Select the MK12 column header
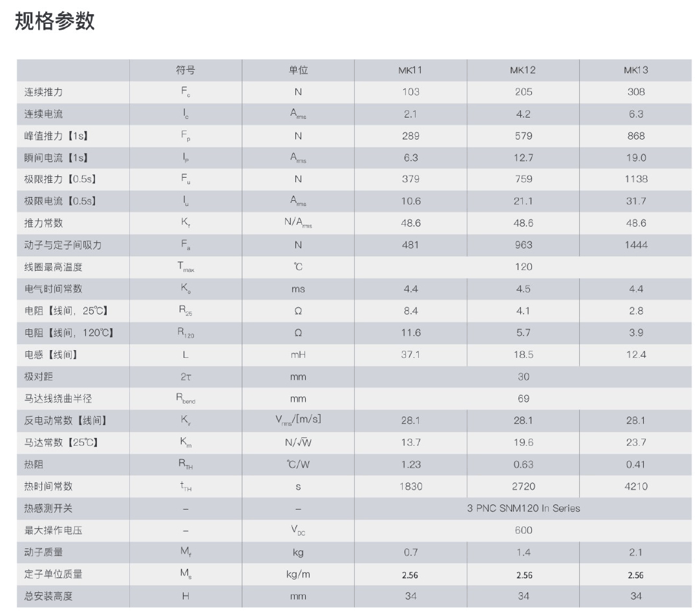This screenshot has width=700, height=613. (x=523, y=70)
